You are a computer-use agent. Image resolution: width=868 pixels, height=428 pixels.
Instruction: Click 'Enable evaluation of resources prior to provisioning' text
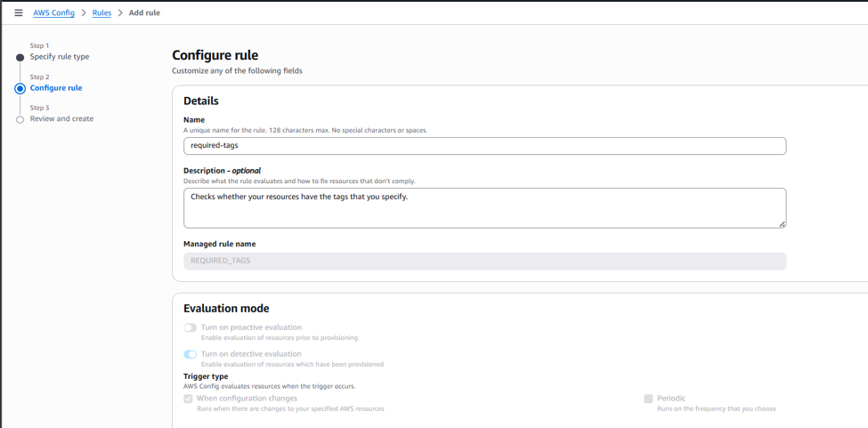coord(279,337)
